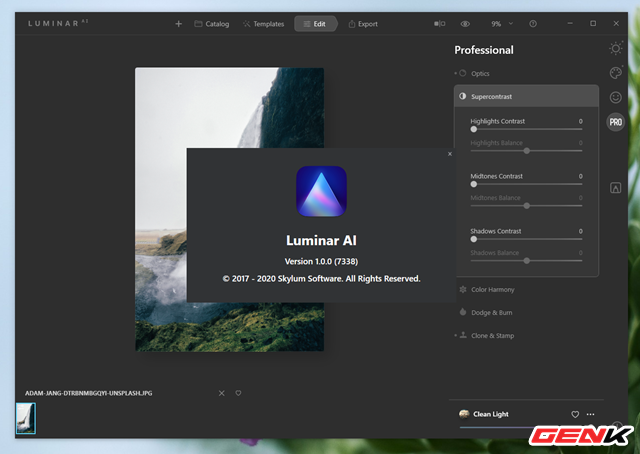
Task: Click the Dodge & Burn icon
Action: click(x=463, y=312)
